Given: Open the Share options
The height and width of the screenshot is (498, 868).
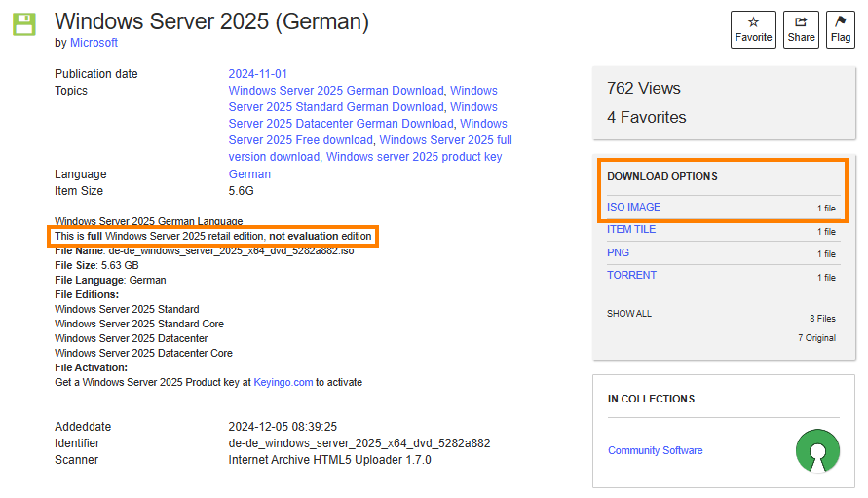Looking at the screenshot, I should tap(801, 29).
